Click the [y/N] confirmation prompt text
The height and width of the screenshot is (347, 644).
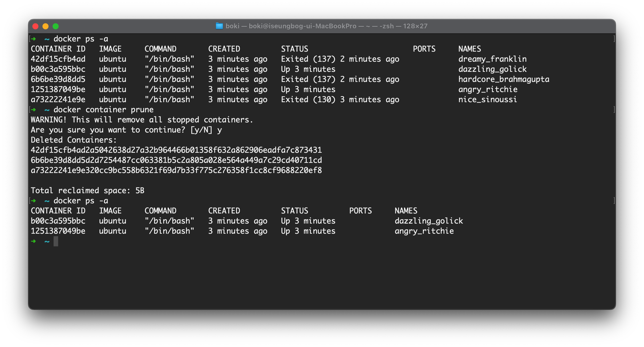pyautogui.click(x=201, y=130)
